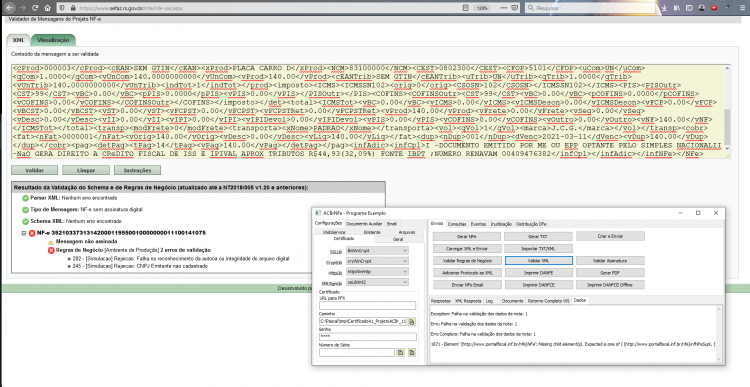Open the Documento Auxiliar tab
The image size is (750, 387).
pos(364,224)
